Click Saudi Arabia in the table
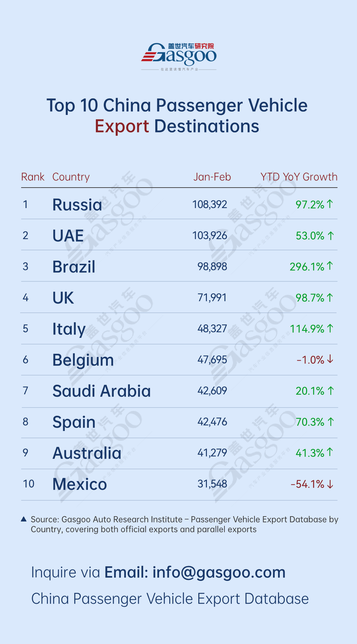The width and height of the screenshot is (357, 644). 101,391
